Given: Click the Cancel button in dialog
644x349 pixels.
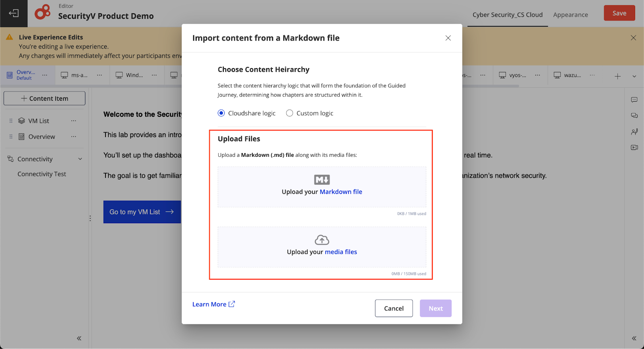Looking at the screenshot, I should [394, 308].
